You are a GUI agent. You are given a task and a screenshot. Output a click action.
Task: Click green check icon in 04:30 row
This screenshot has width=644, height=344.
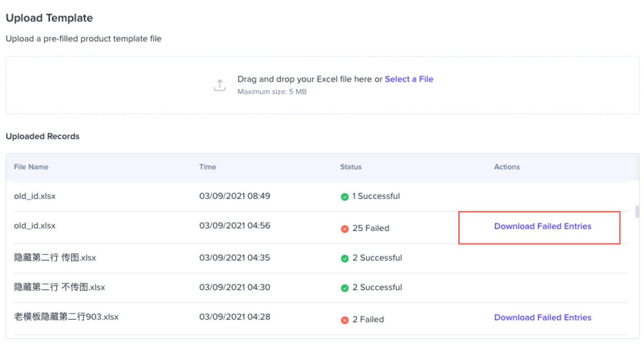coord(345,288)
